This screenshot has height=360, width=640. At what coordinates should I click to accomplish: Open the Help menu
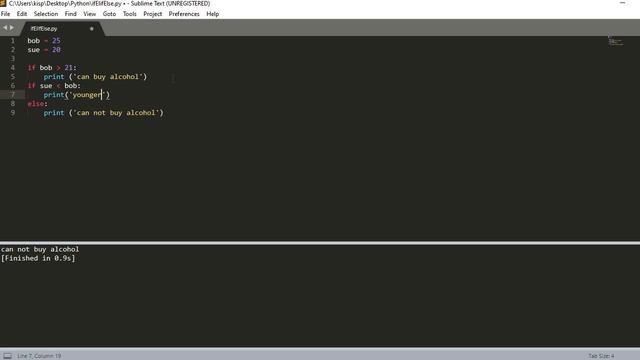213,14
